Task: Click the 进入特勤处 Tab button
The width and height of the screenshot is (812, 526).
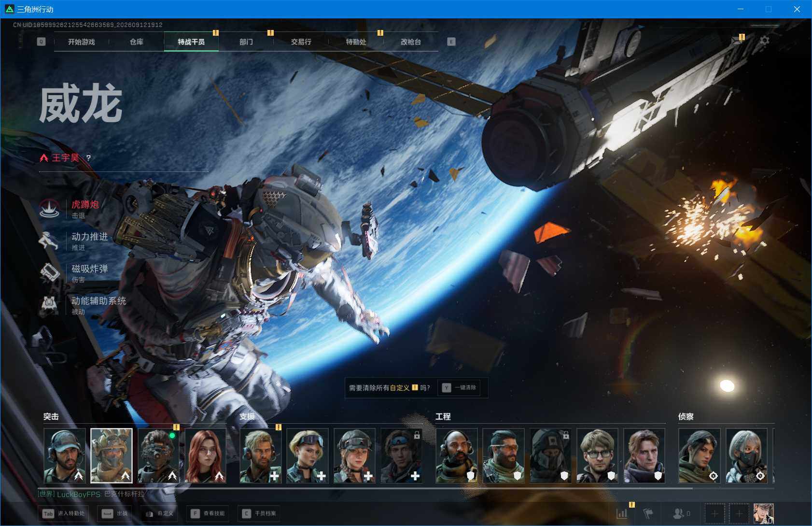Action: (64, 513)
